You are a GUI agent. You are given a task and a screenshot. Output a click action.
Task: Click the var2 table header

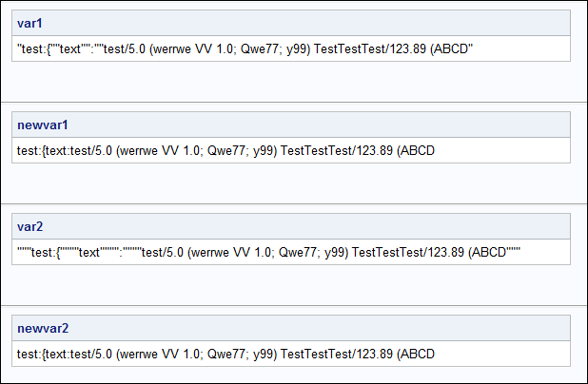click(31, 226)
